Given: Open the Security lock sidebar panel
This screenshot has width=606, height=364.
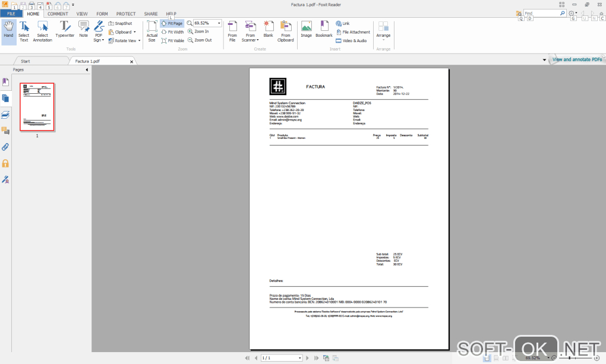Looking at the screenshot, I should coord(5,163).
